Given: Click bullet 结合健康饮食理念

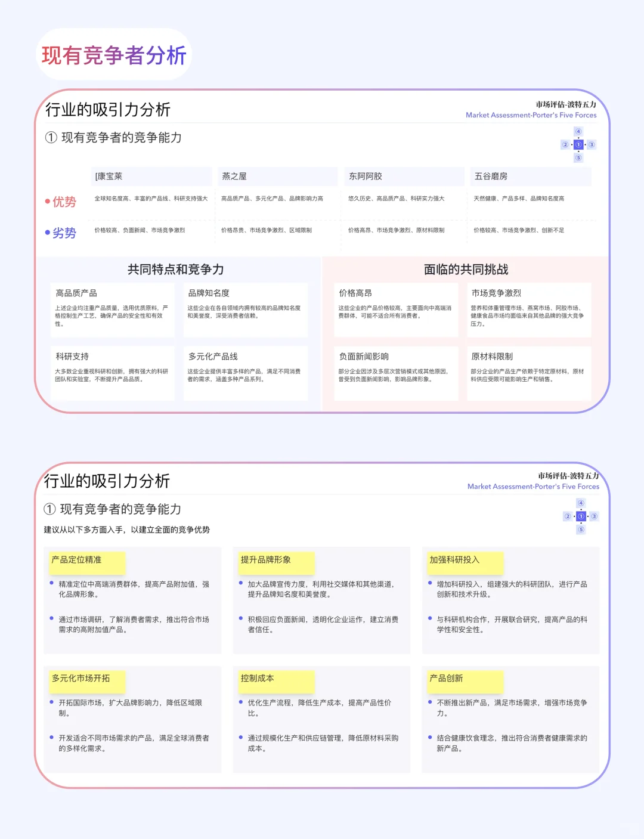Looking at the screenshot, I should pyautogui.click(x=512, y=743).
